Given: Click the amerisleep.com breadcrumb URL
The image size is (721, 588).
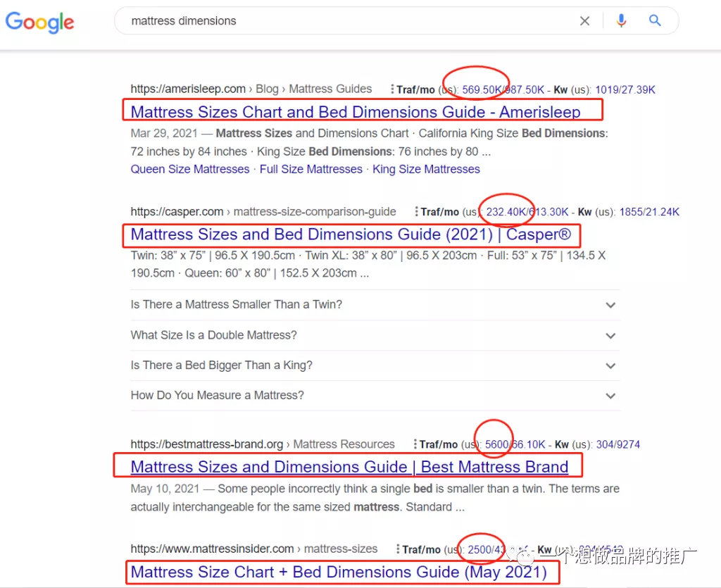Looking at the screenshot, I should pos(251,89).
